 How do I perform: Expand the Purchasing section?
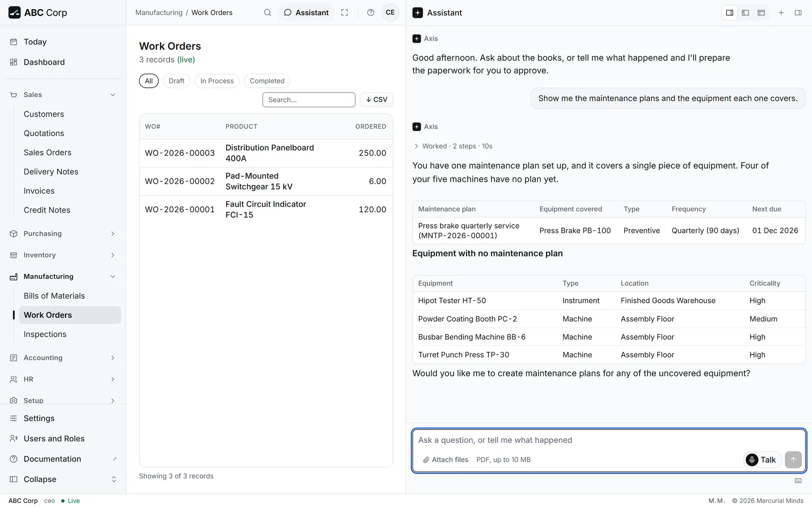click(x=63, y=234)
